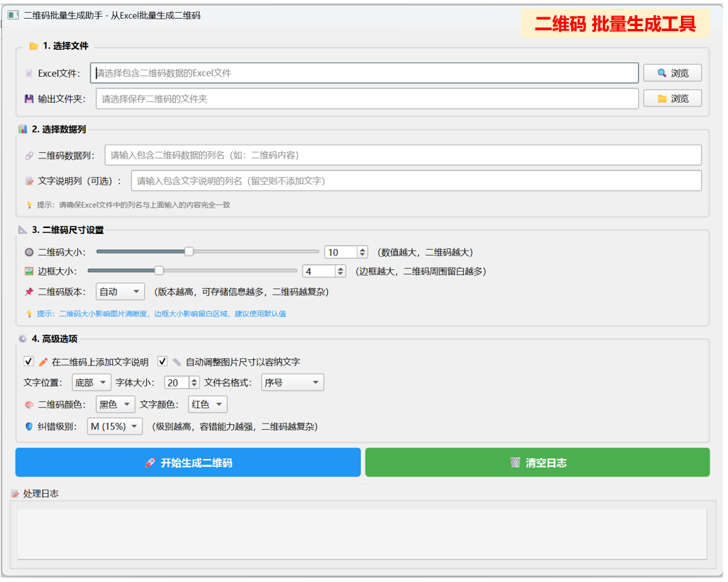The width and height of the screenshot is (728, 582).
Task: Click the picture icon next to 边框大小
Action: pyautogui.click(x=29, y=271)
